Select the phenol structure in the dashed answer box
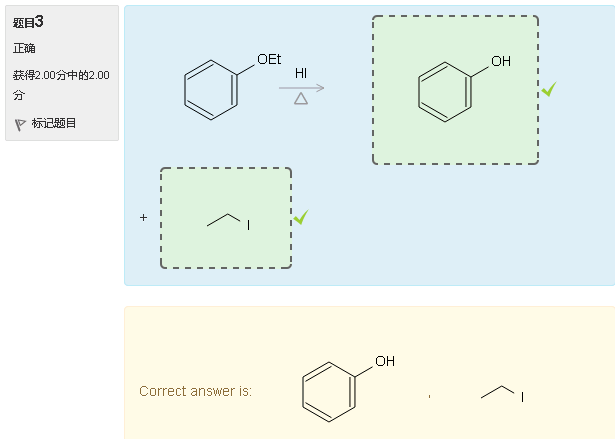Image resolution: width=615 pixels, height=439 pixels. click(x=455, y=90)
